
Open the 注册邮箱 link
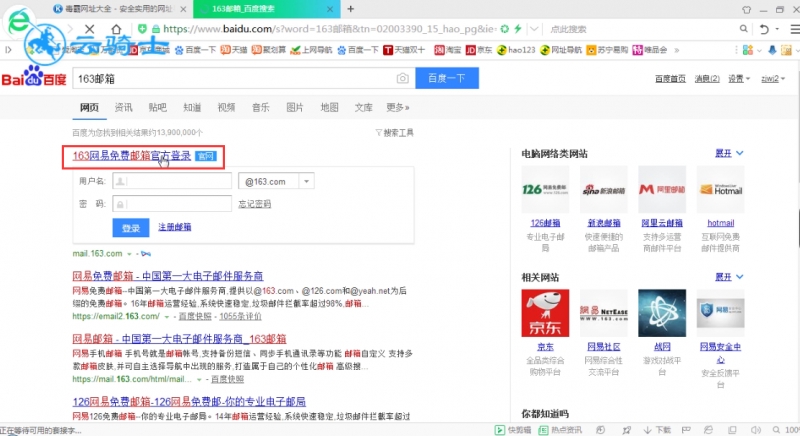[174, 227]
